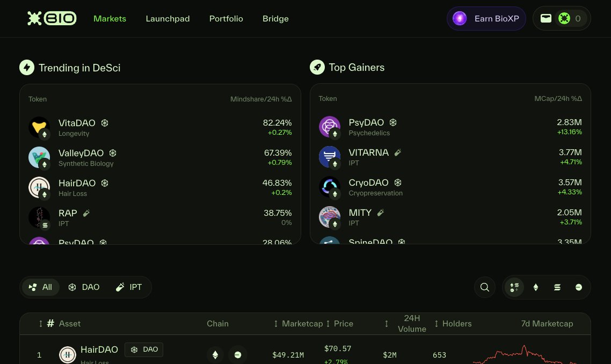
Task: Select the all-chains filter icon
Action: pos(514,287)
